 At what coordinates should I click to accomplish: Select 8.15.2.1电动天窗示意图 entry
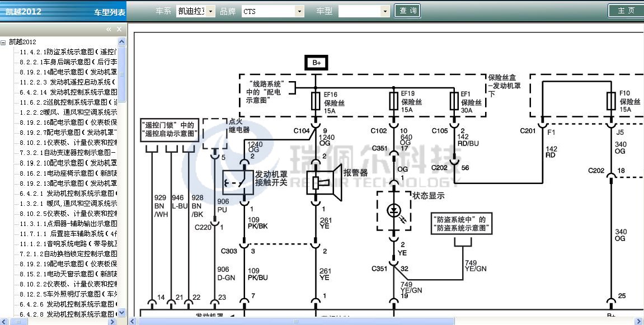point(68,274)
